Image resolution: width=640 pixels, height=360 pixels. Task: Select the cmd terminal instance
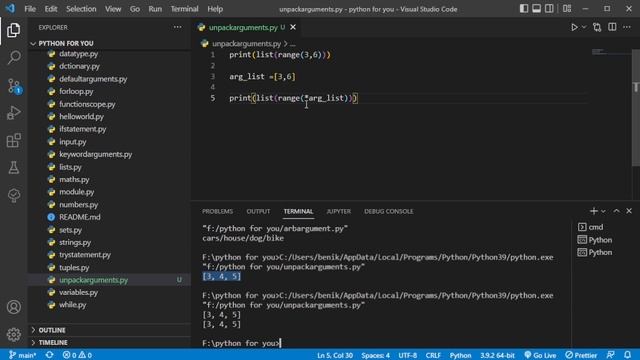tap(591, 227)
